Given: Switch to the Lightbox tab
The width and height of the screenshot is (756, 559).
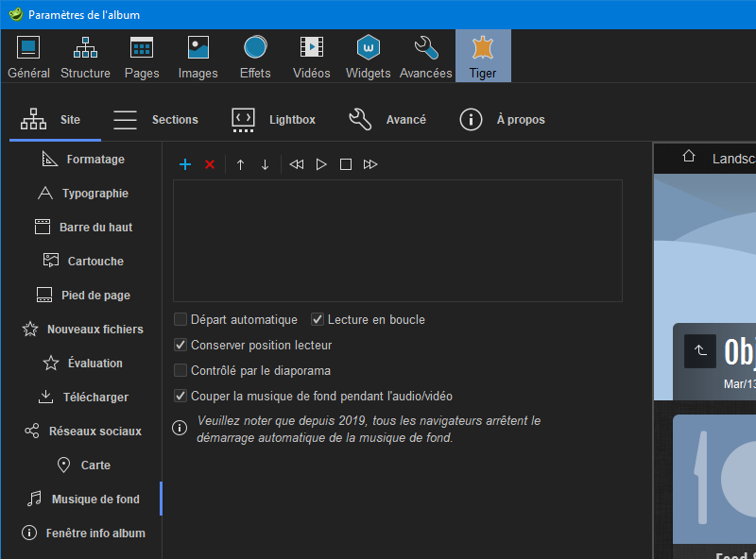Looking at the screenshot, I should point(274,120).
